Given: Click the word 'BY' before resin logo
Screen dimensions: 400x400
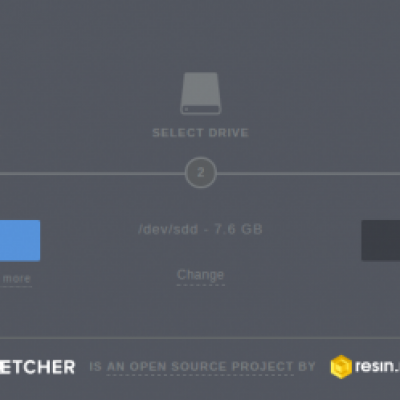Looking at the screenshot, I should tap(307, 367).
